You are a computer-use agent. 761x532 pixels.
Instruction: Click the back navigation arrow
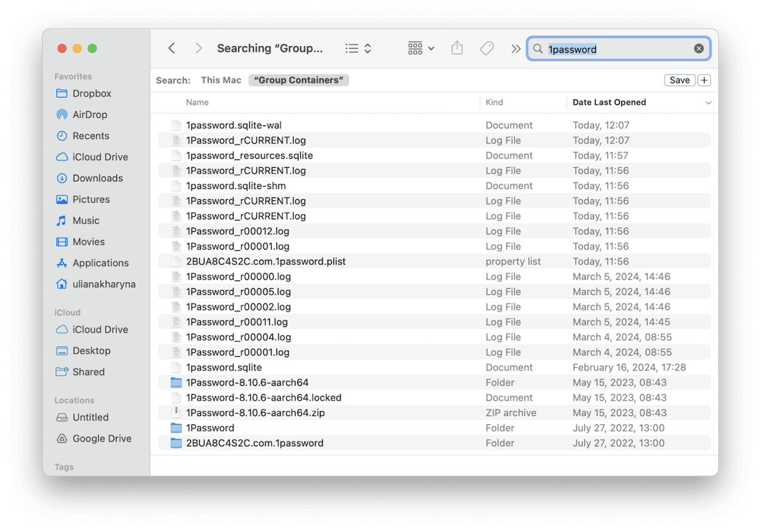tap(171, 49)
